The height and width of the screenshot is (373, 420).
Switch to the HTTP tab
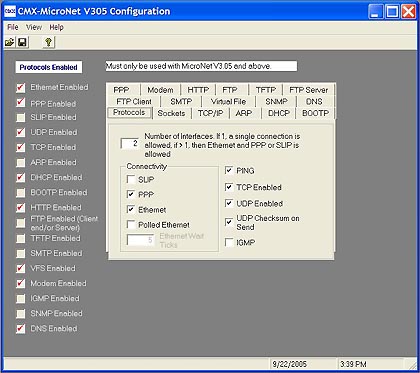[x=198, y=90]
